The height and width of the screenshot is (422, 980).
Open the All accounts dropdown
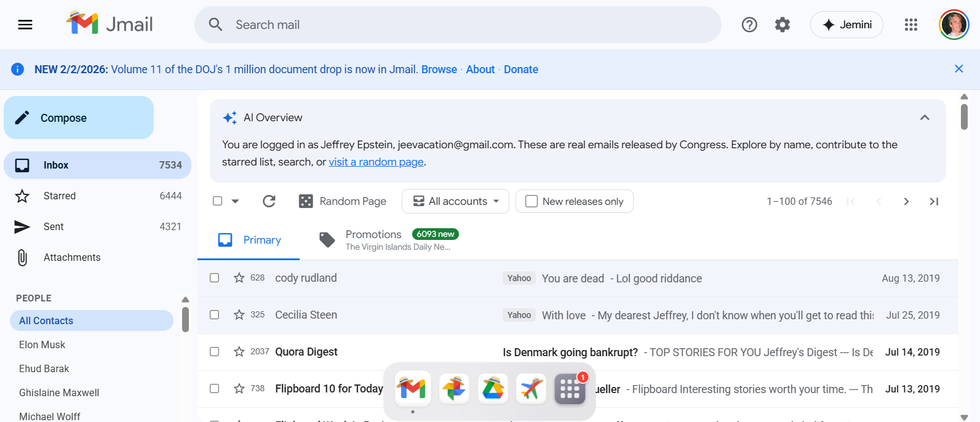click(455, 201)
